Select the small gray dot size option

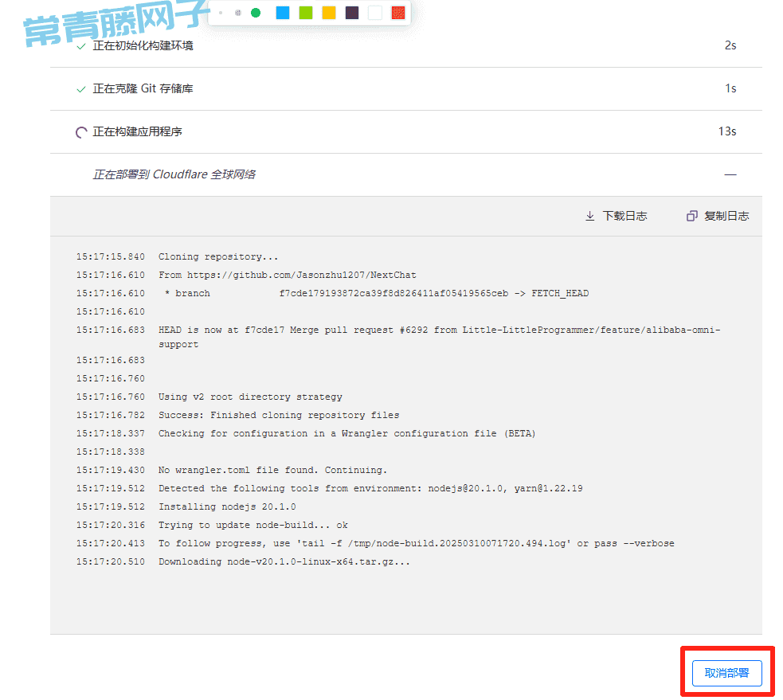pyautogui.click(x=238, y=13)
